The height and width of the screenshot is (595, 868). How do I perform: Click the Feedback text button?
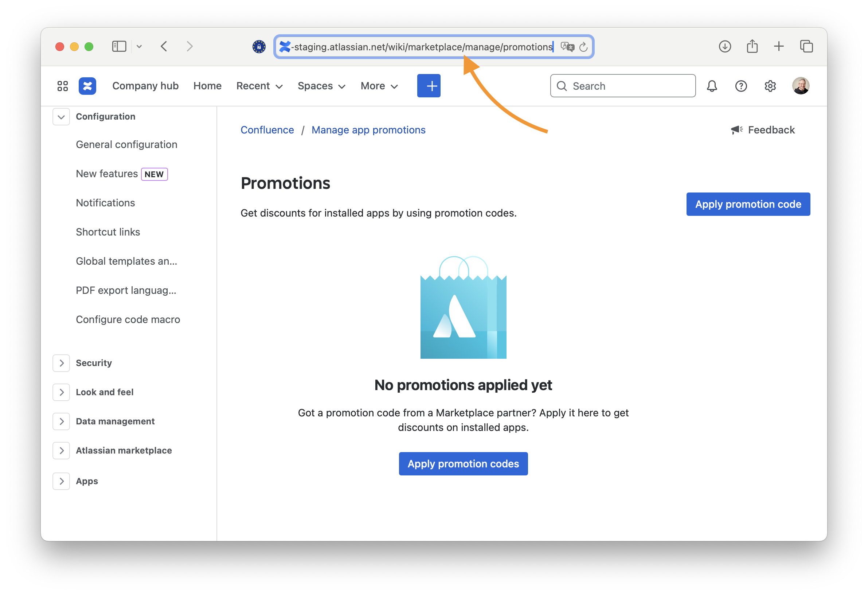coord(771,130)
